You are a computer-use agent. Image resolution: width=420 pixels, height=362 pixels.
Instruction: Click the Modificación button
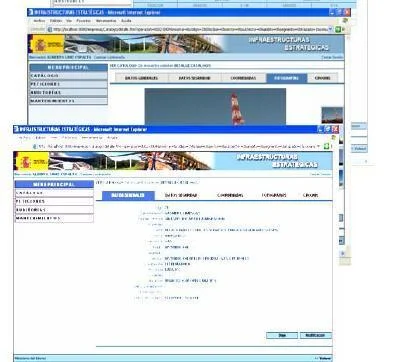[x=316, y=335]
